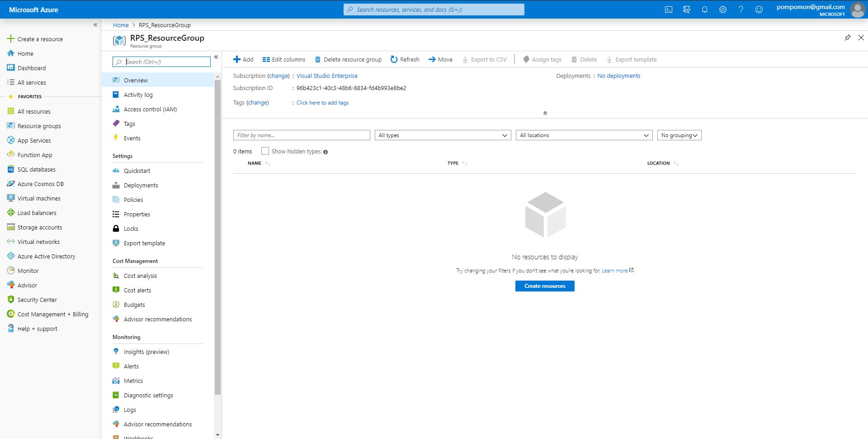Collapse the resource group menu panel

[x=216, y=57]
